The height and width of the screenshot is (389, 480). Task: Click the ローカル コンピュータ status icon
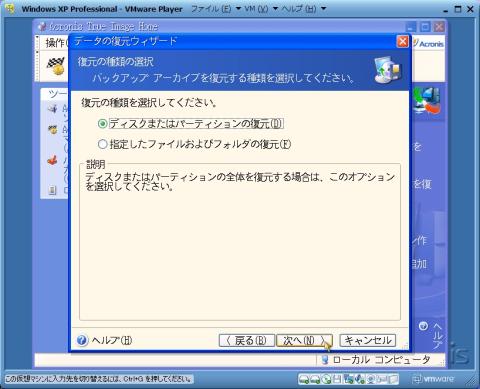tap(324, 359)
